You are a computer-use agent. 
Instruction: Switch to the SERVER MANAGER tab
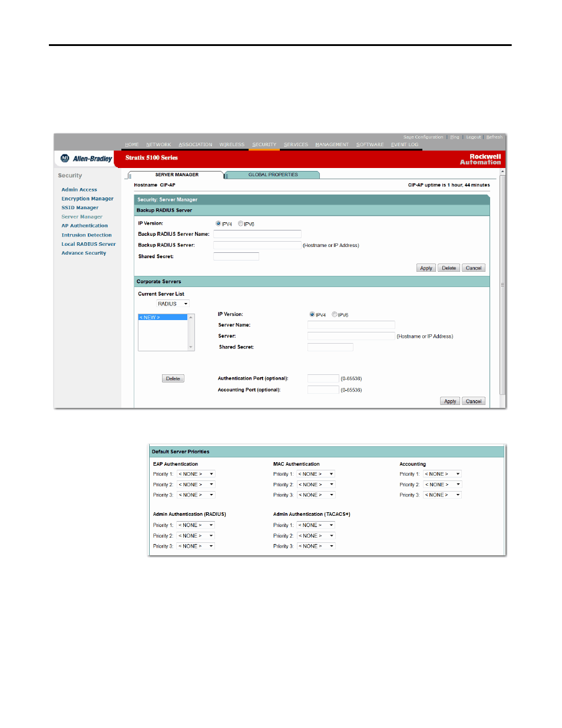pyautogui.click(x=177, y=174)
